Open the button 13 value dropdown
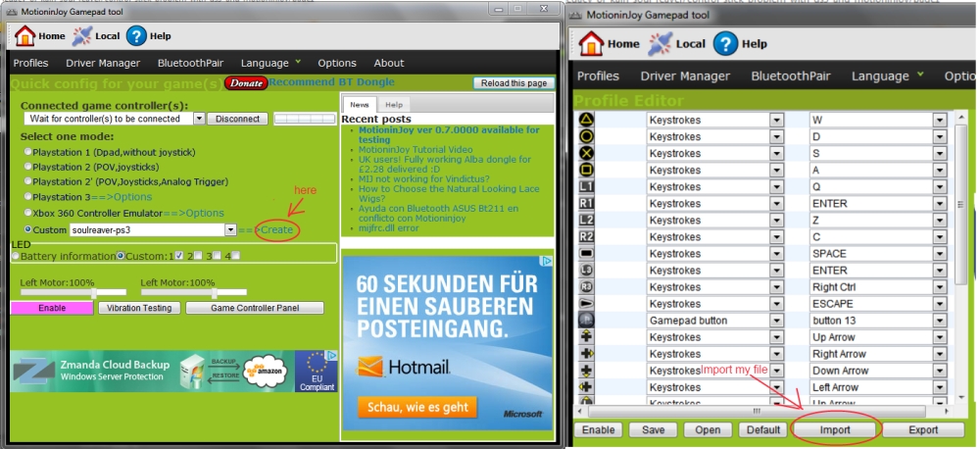Viewport: 980px width, 449px height. click(x=940, y=321)
